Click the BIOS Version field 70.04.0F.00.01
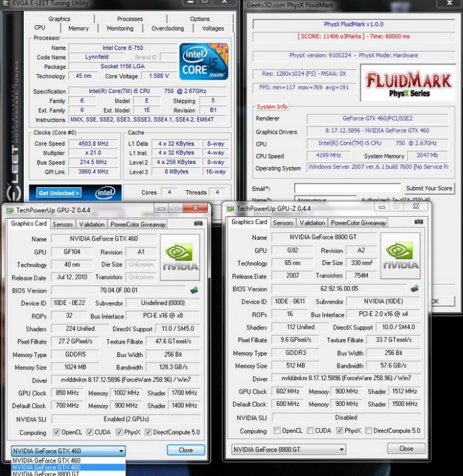The height and width of the screenshot is (476, 463). click(x=119, y=290)
